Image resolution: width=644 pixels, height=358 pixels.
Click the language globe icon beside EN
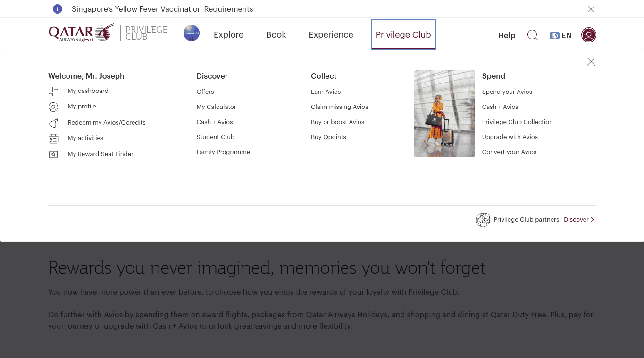tap(554, 35)
